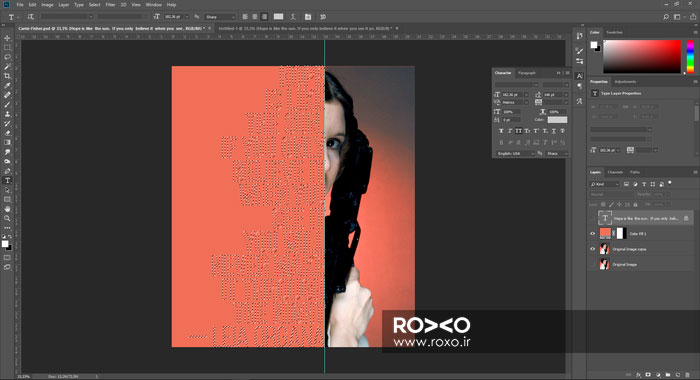
Task: Select the Gradient tool
Action: 7,142
